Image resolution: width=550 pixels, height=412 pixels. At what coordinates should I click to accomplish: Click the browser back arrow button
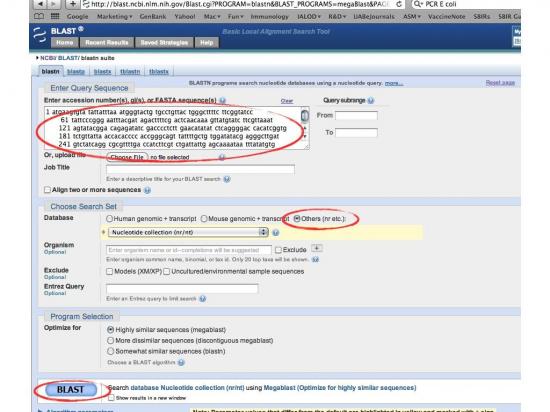[x=40, y=4]
